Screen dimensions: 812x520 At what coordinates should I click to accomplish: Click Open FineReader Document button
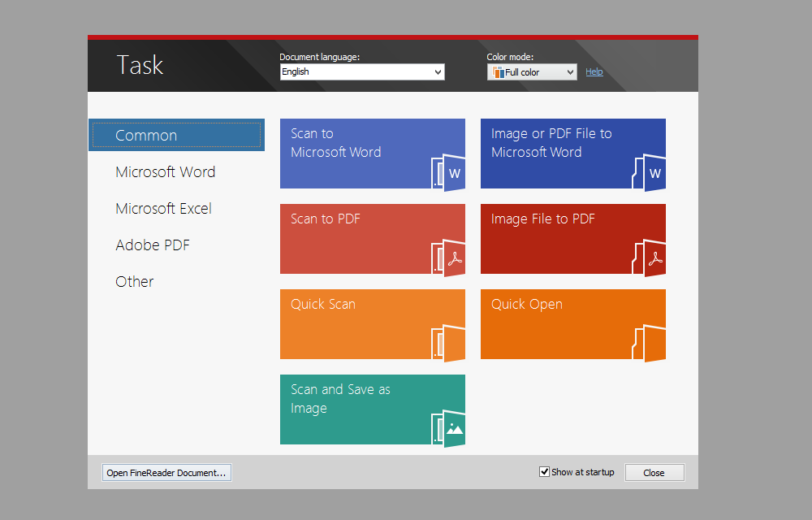click(x=166, y=472)
